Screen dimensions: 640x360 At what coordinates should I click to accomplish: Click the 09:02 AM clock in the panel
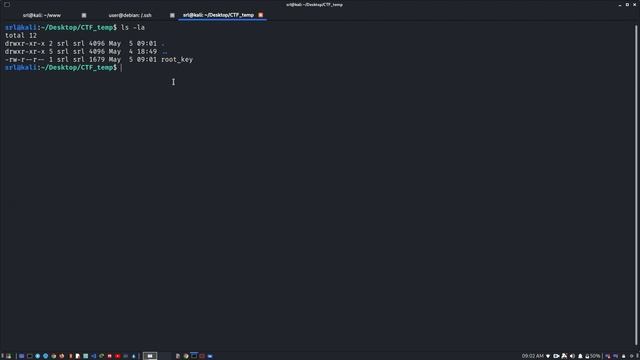coord(533,356)
